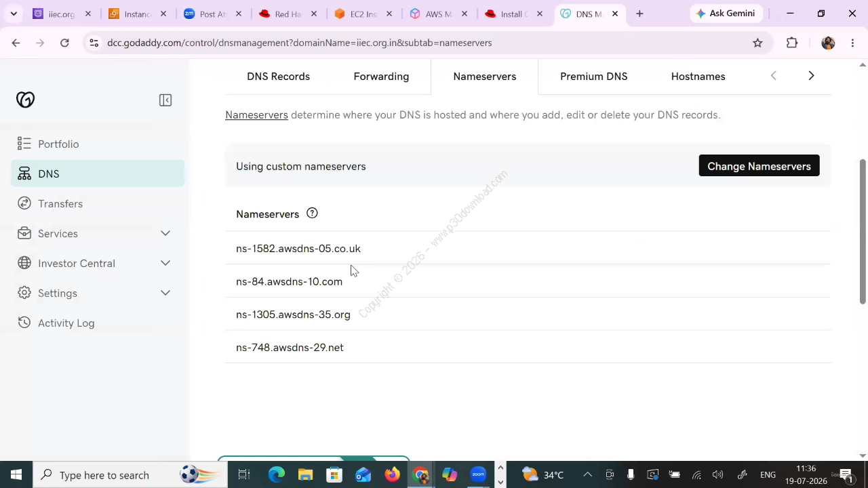
Task: Collapse the sidebar with the panel icon
Action: click(x=165, y=100)
